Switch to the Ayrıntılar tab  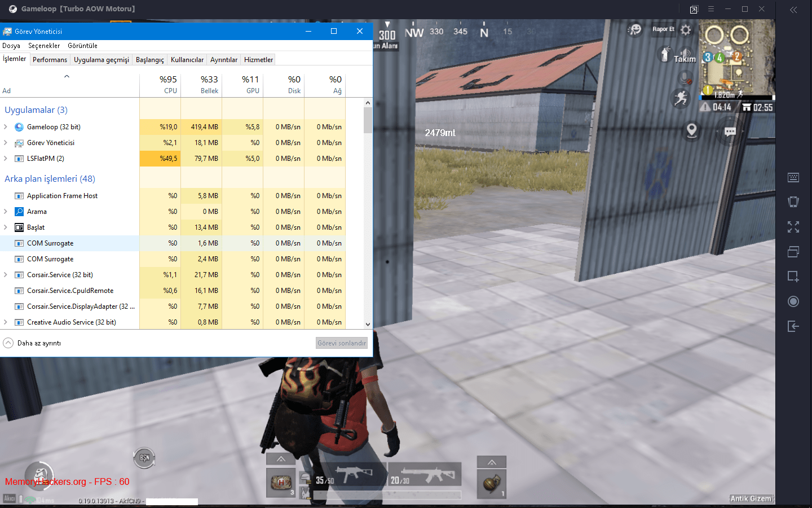click(x=224, y=60)
